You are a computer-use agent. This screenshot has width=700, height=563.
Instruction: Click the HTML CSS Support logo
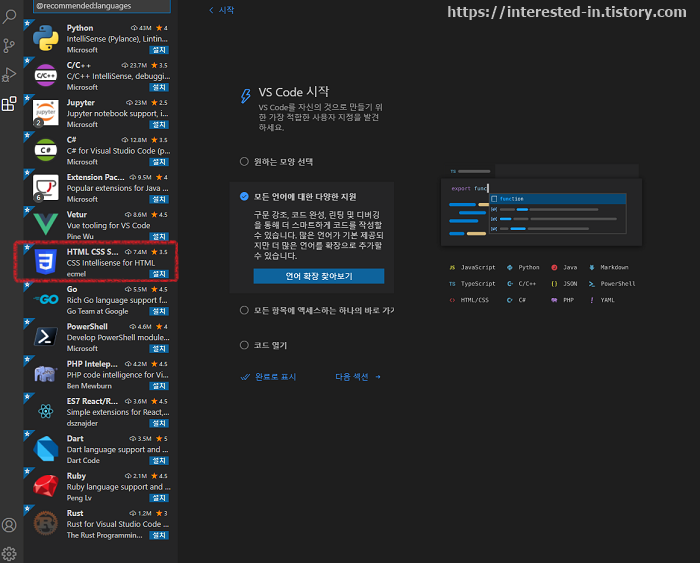[x=46, y=262]
